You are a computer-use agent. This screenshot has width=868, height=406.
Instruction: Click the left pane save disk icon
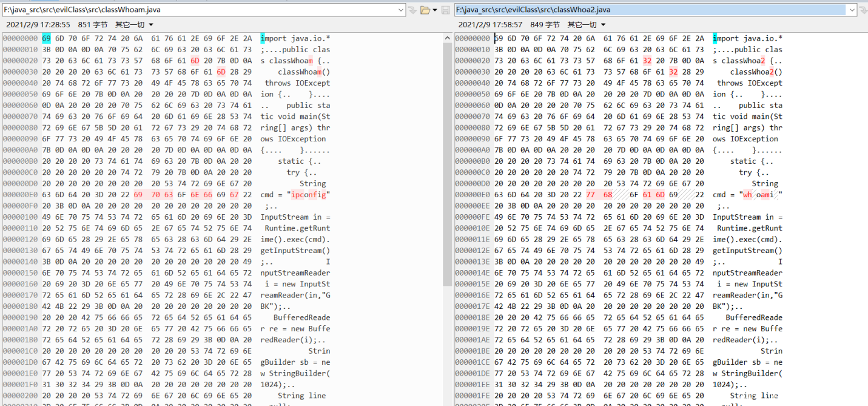point(446,10)
